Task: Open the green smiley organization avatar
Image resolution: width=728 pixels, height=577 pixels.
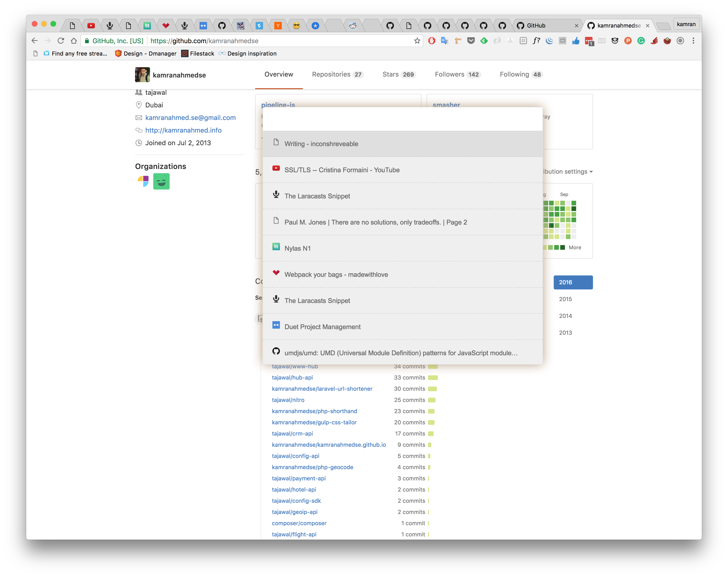Action: click(161, 181)
